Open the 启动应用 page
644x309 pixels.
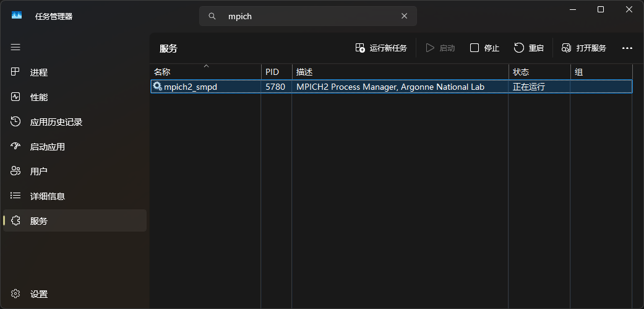point(75,146)
